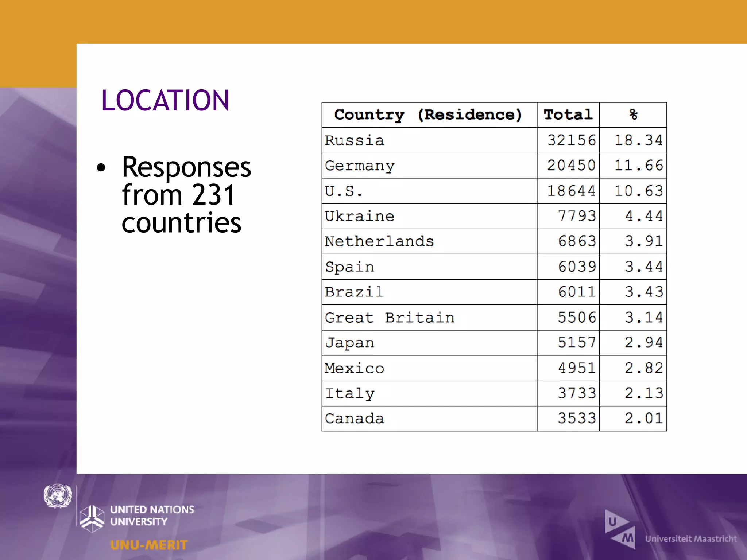The width and height of the screenshot is (747, 560).
Task: Click the percentage value 2.82
Action: [644, 368]
